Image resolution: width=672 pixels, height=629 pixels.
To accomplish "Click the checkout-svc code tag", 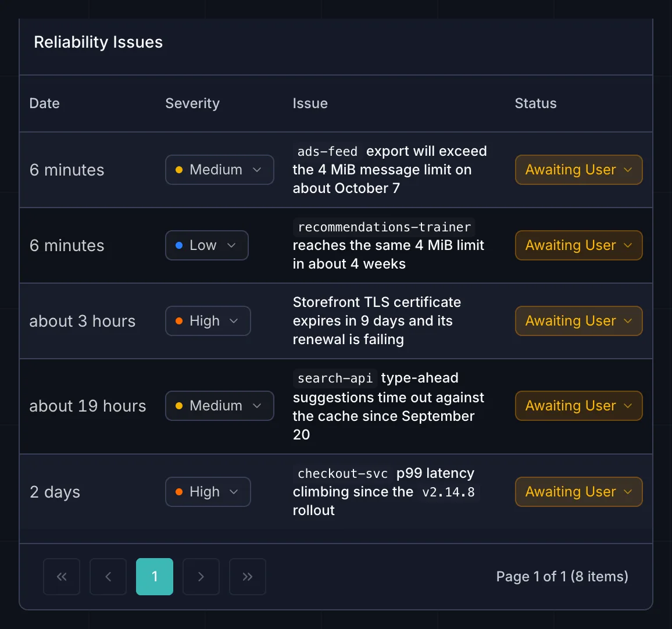I will (342, 473).
